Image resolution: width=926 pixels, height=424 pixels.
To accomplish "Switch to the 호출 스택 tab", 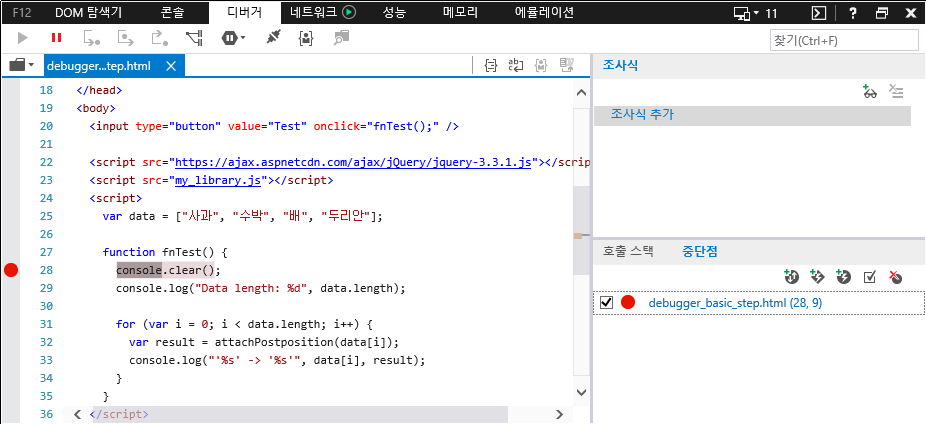I will pos(628,251).
